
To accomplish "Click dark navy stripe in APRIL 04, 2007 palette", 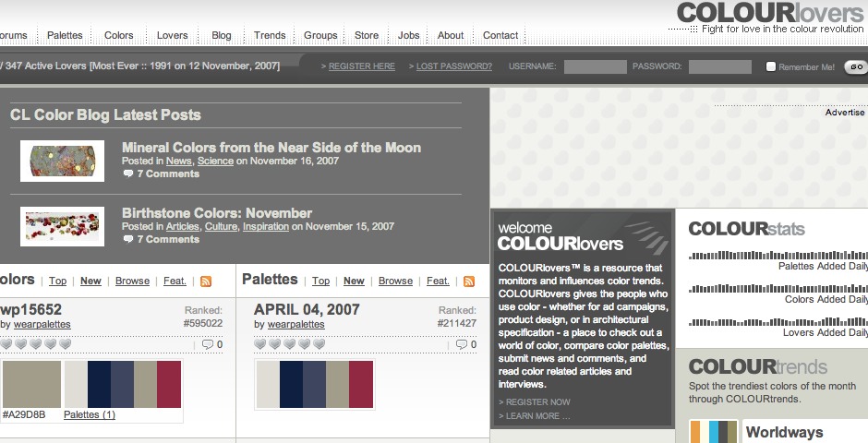I will (291, 384).
